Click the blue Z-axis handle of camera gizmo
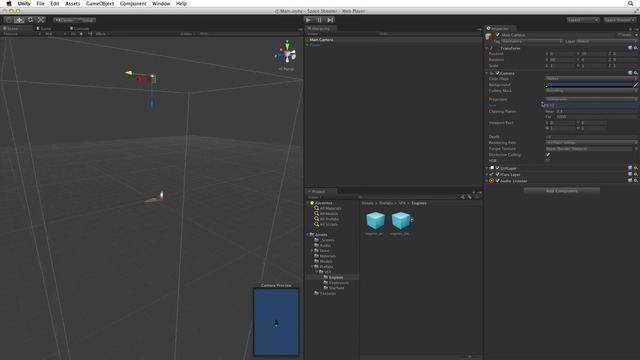The image size is (640, 360). (x=152, y=104)
